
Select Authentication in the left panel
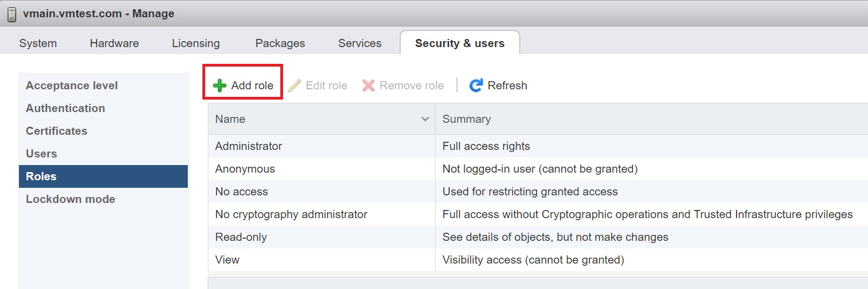tap(65, 108)
